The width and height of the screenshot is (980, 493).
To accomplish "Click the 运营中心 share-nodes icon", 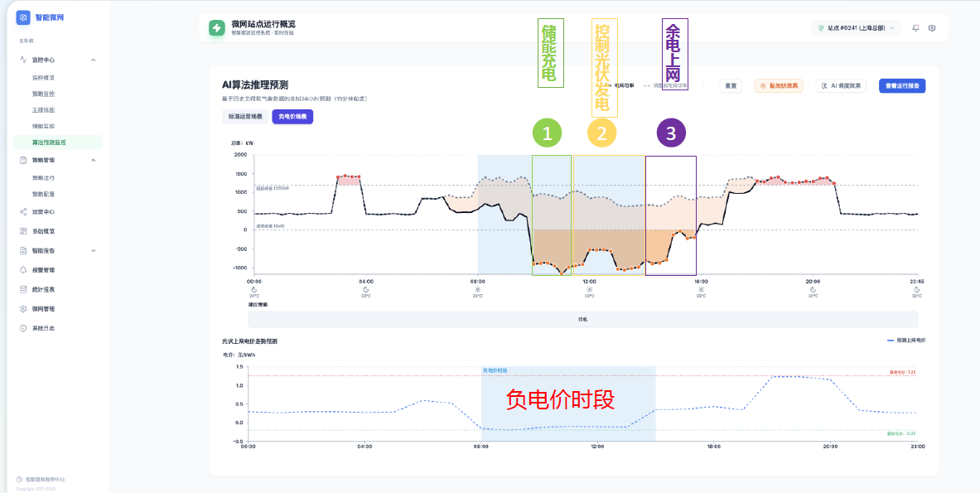I will (x=23, y=212).
